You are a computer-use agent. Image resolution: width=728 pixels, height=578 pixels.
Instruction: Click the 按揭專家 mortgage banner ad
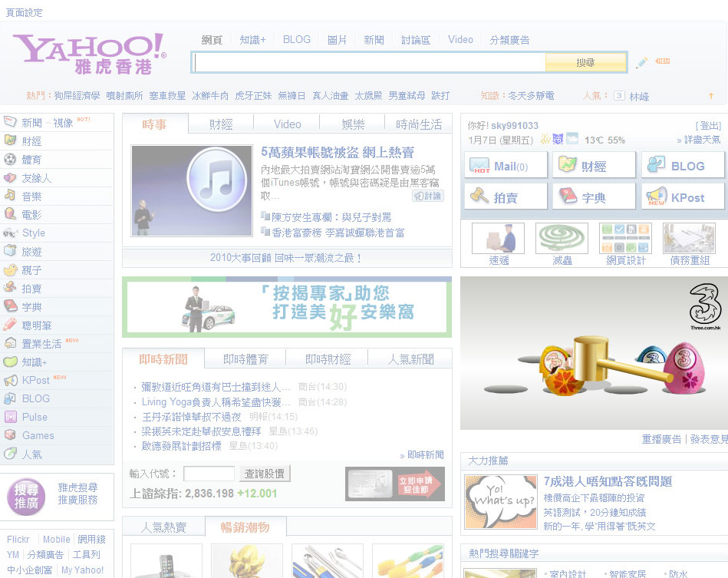click(287, 307)
